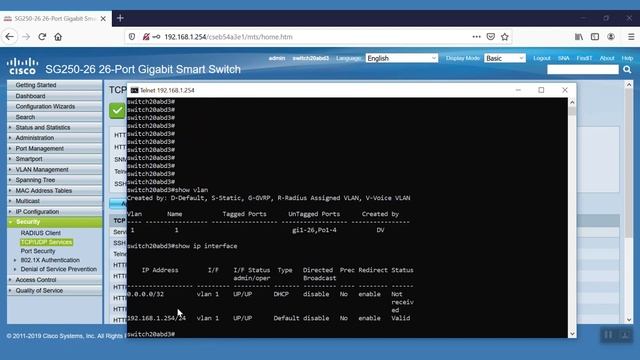This screenshot has height=360, width=640.
Task: Click the magnifier search icon in header
Action: [627, 70]
